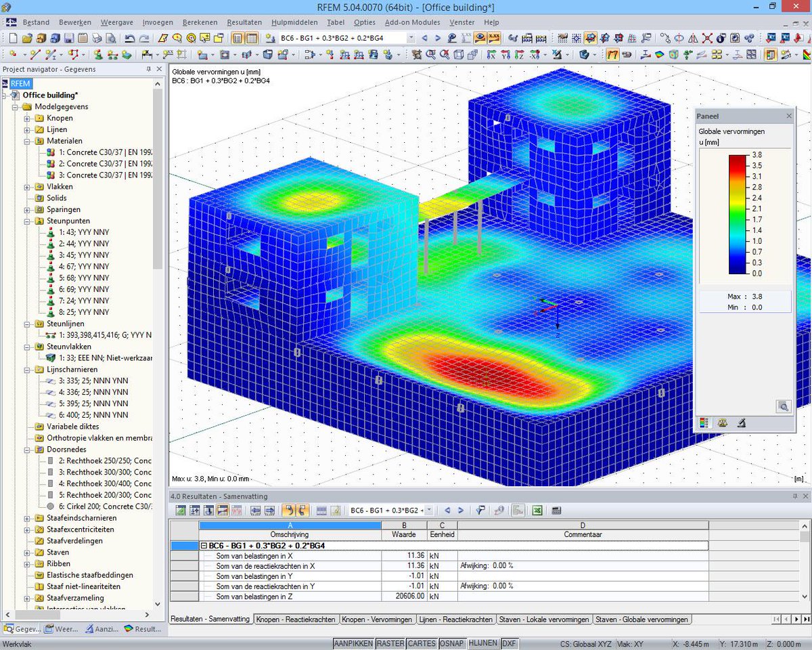Click the delete red X cross icon
The image size is (812, 650).
click(x=707, y=39)
